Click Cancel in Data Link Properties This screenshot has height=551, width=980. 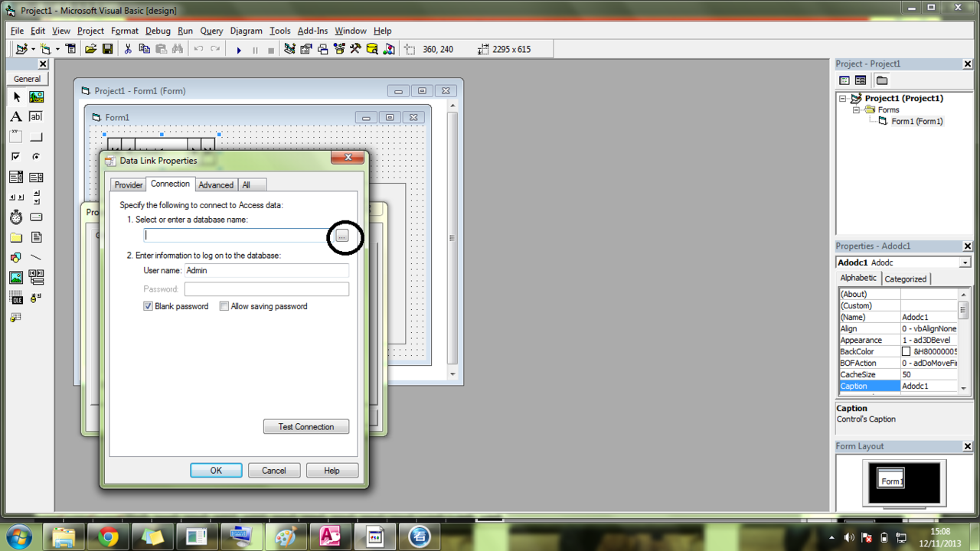[x=274, y=470]
